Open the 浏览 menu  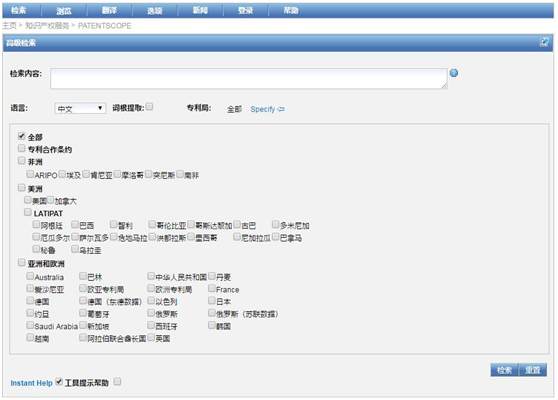(x=64, y=11)
